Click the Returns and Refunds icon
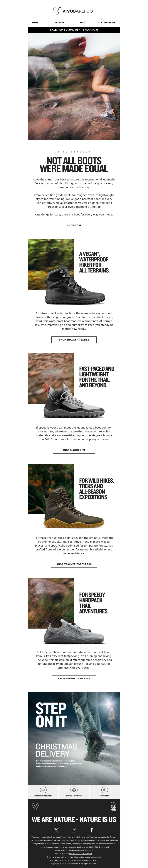The width and height of the screenshot is (148, 868). pos(74,790)
